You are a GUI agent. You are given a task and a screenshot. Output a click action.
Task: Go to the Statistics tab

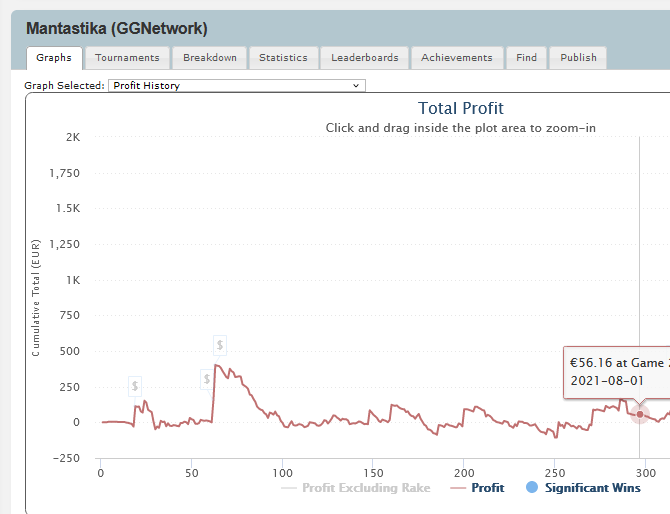pos(283,58)
